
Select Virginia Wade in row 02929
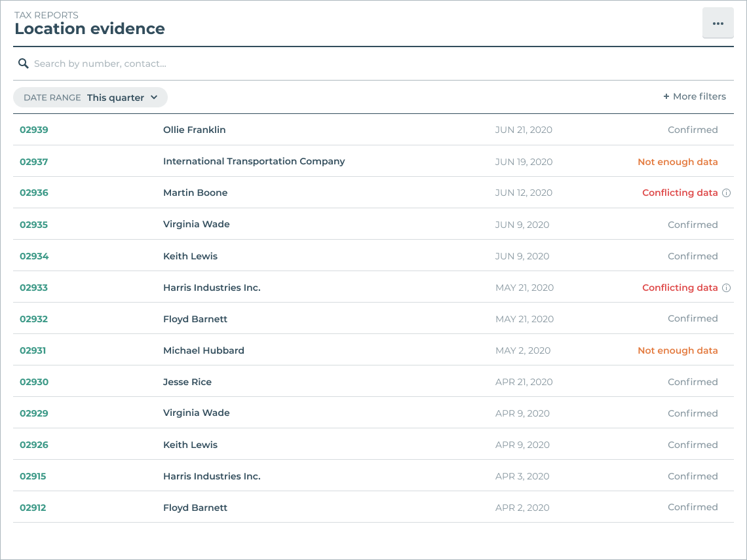click(x=197, y=413)
